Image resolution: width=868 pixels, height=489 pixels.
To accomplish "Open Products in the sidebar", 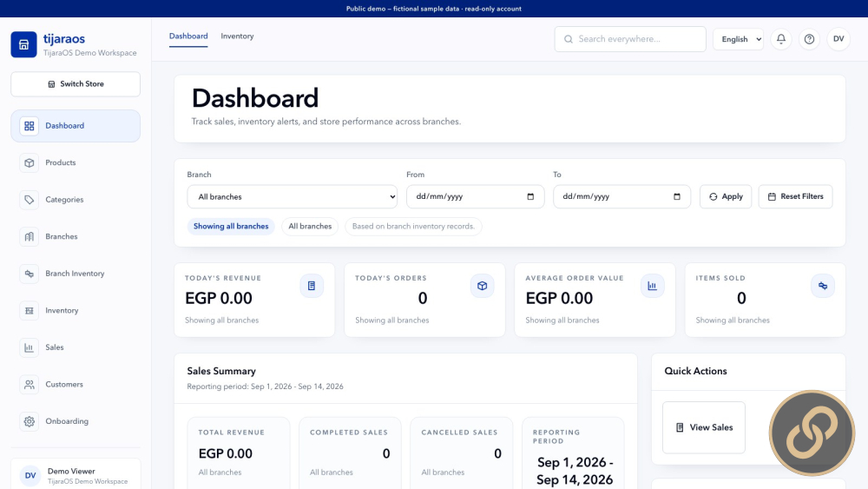I will pos(76,162).
